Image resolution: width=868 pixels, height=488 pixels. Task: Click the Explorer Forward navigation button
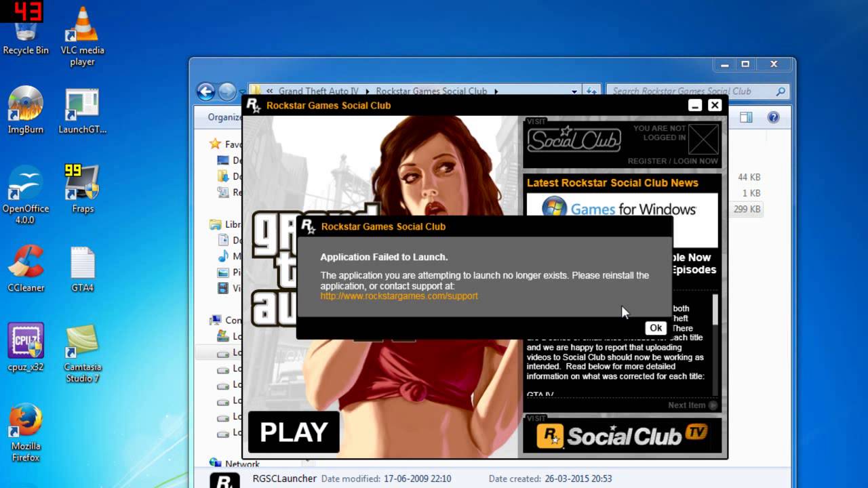(x=227, y=91)
